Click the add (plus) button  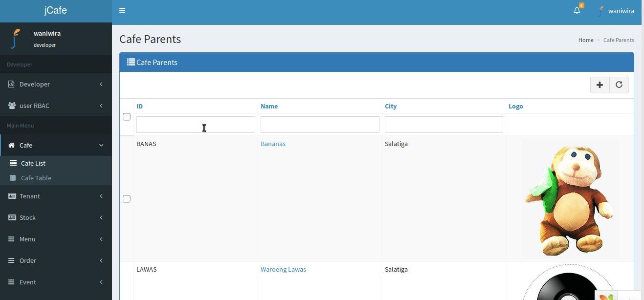(x=600, y=85)
